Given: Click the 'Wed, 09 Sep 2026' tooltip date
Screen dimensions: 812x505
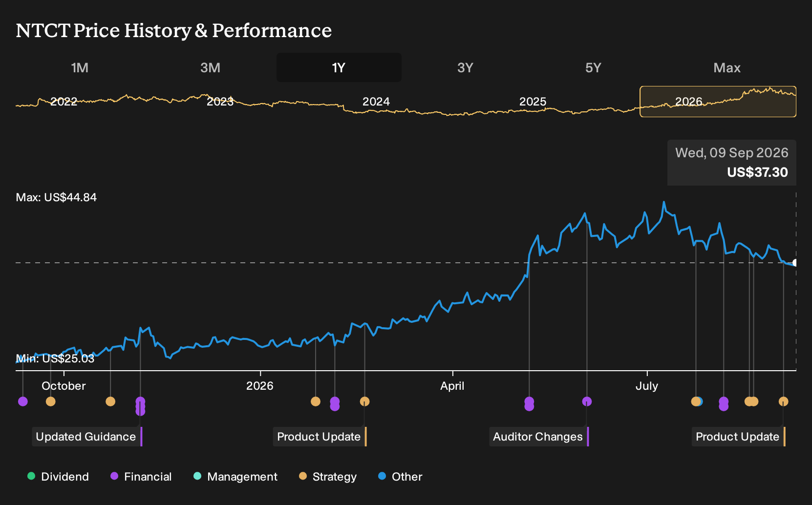Looking at the screenshot, I should [731, 153].
